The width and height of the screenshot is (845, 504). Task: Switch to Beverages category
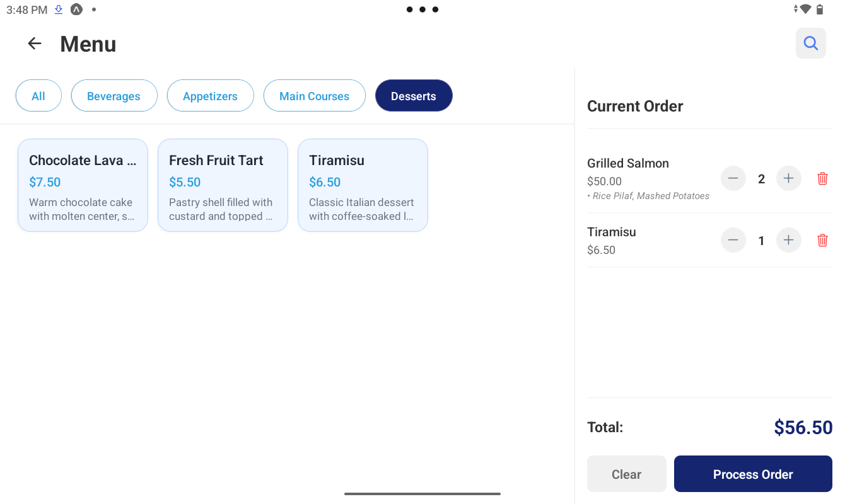point(114,96)
